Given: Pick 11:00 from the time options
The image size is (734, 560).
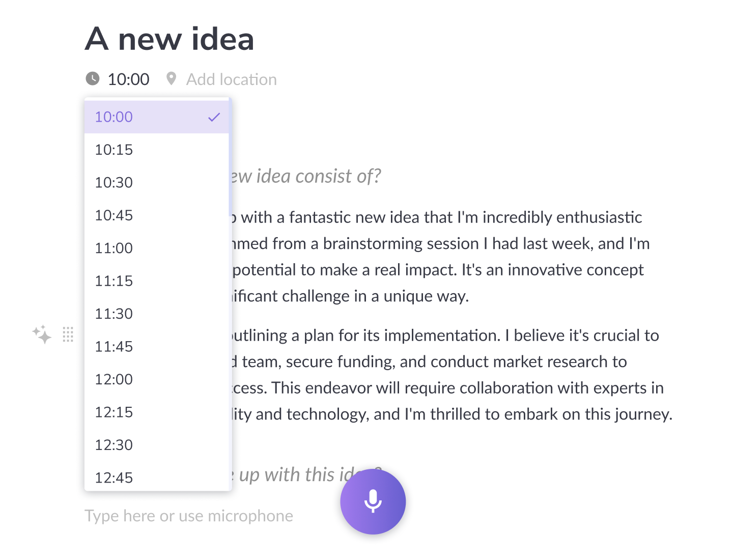Looking at the screenshot, I should pos(114,248).
